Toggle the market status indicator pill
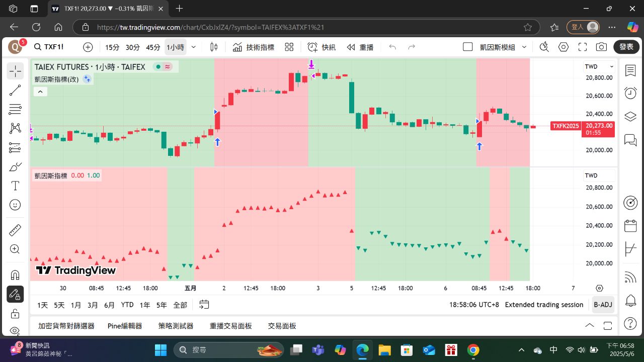Image resolution: width=644 pixels, height=362 pixels. pos(164,66)
